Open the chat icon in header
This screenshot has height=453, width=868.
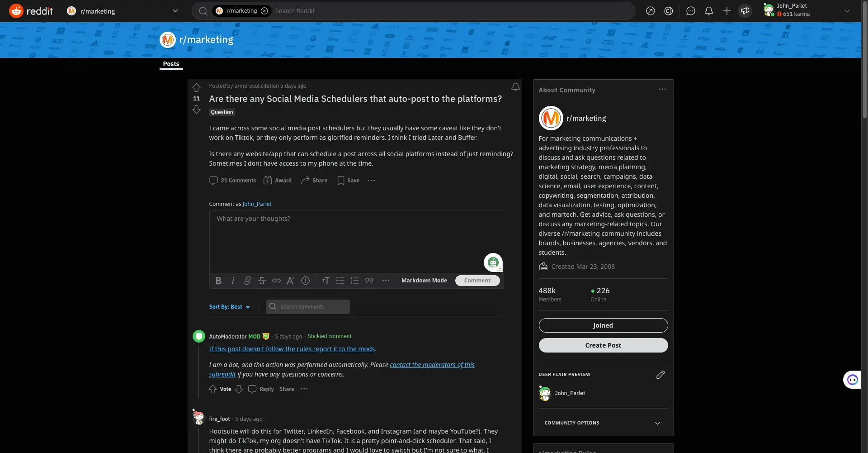tap(690, 11)
